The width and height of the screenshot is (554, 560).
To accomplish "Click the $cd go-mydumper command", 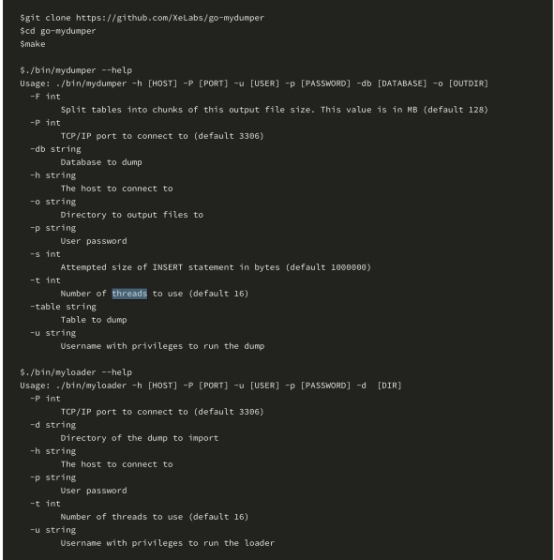I will pyautogui.click(x=58, y=31).
